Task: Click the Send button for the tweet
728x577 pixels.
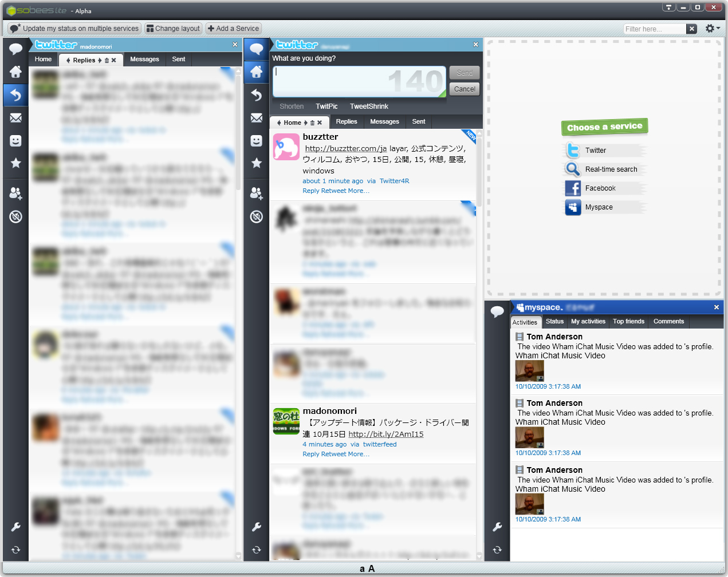Action: coord(464,73)
